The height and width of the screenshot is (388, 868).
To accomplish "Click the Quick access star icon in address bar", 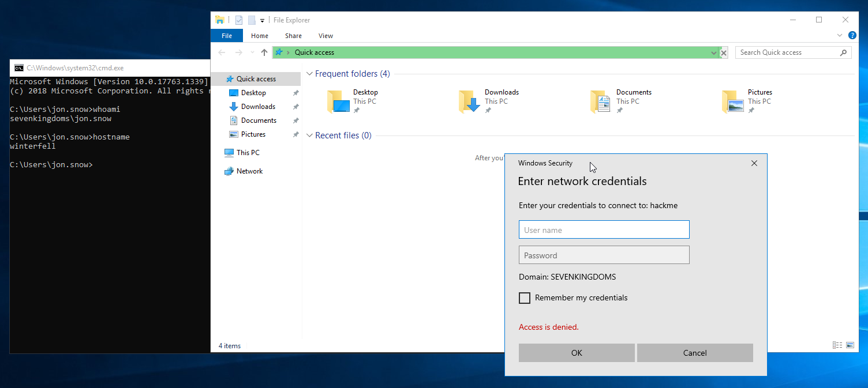I will tap(279, 52).
